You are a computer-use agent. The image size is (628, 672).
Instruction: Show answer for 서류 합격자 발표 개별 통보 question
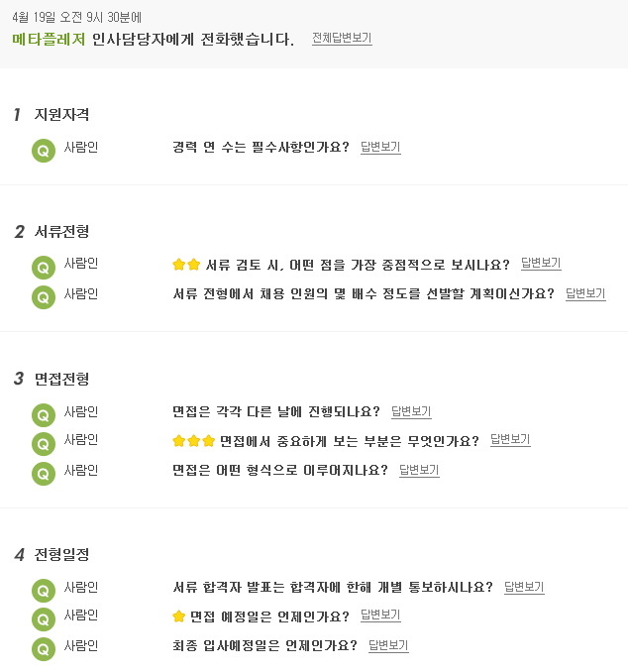click(524, 587)
